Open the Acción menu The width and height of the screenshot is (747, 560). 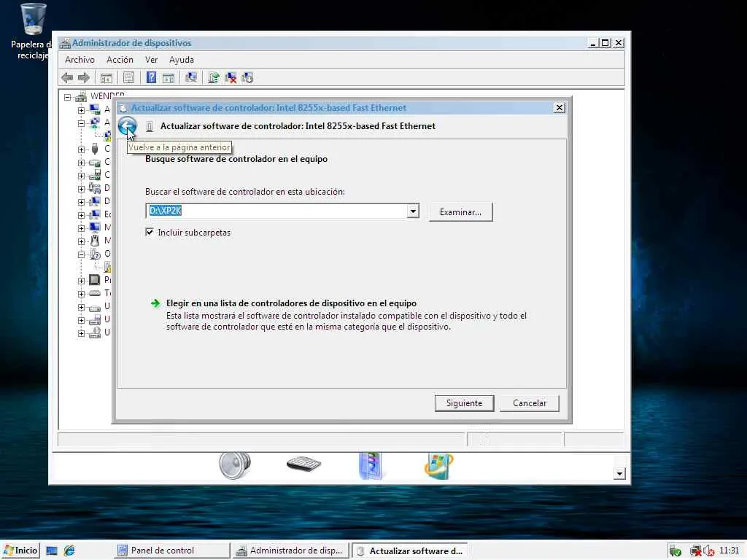(x=120, y=60)
